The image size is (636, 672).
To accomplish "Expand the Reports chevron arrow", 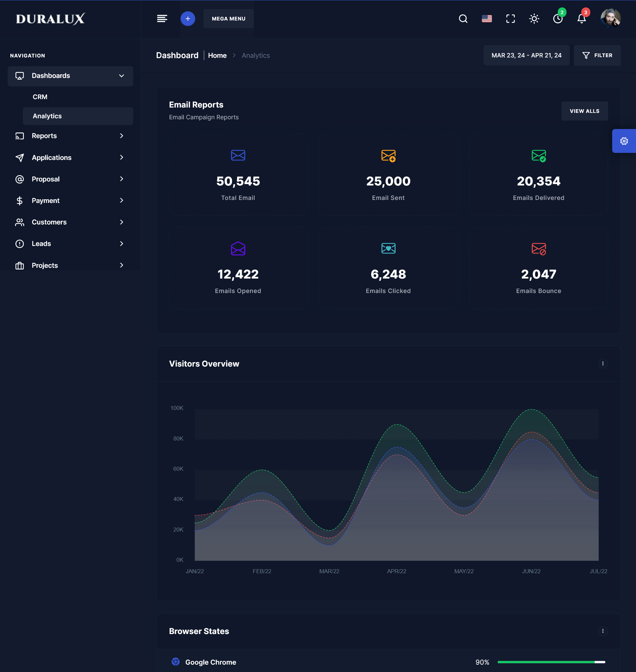I will 122,136.
